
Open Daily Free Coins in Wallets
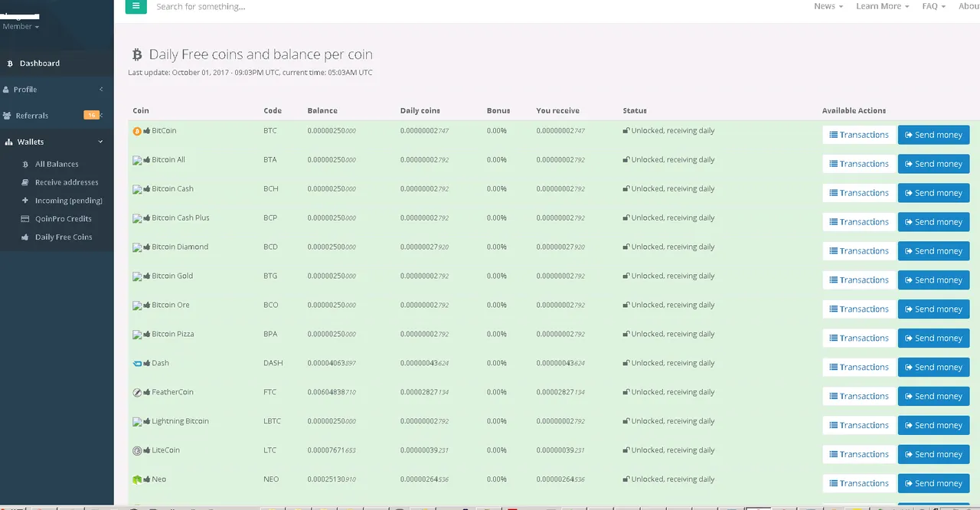64,237
